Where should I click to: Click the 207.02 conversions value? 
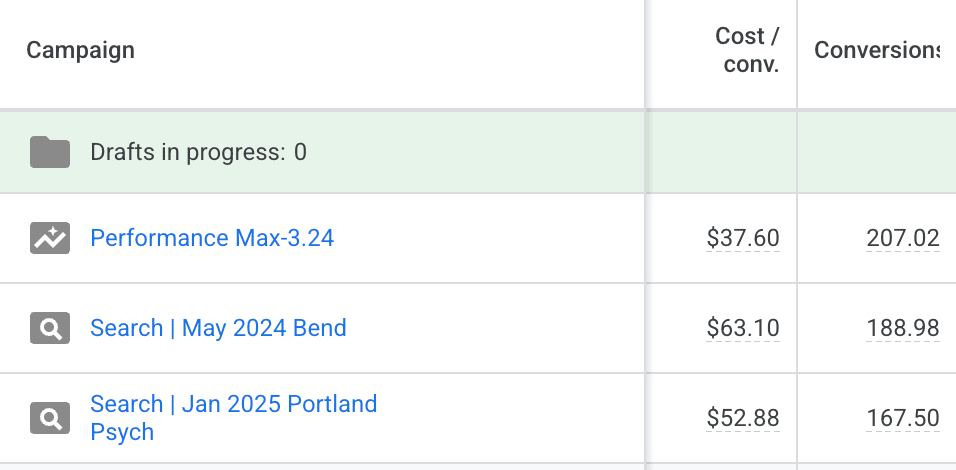(903, 238)
